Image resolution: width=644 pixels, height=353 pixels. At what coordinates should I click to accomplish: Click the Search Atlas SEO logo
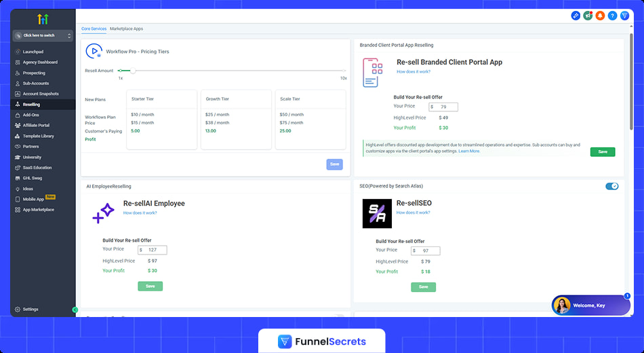(x=377, y=213)
